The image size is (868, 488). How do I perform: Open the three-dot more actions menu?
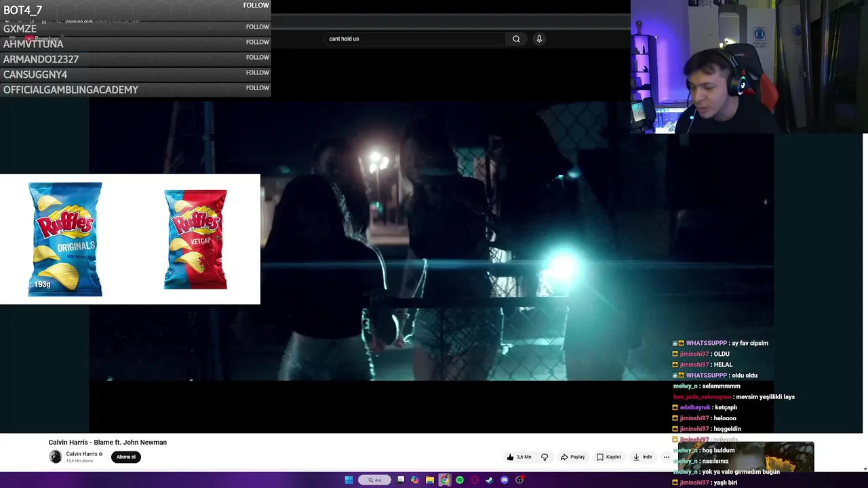pos(666,457)
